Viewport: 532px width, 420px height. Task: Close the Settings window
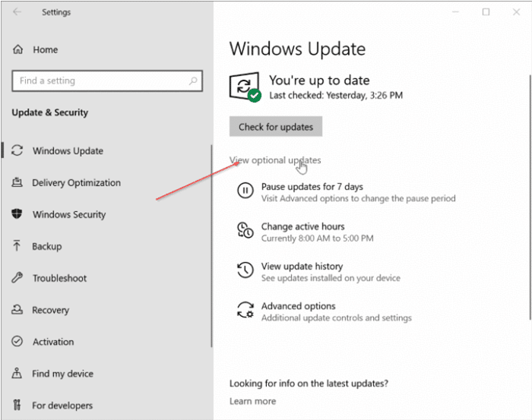516,12
